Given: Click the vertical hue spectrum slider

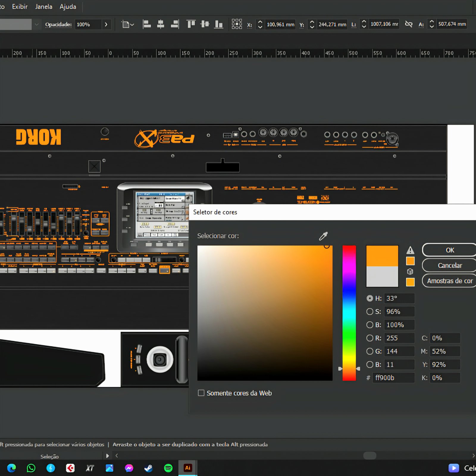Looking at the screenshot, I should (349, 312).
